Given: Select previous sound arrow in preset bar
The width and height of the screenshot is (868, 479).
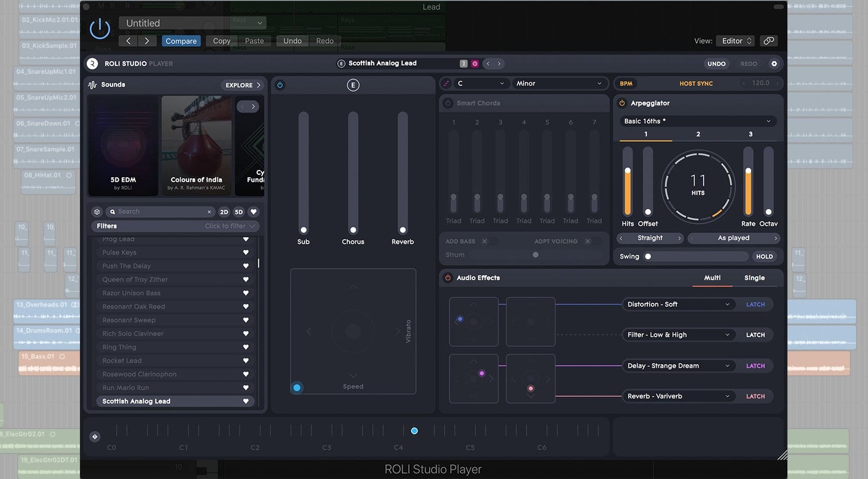Looking at the screenshot, I should [x=488, y=64].
